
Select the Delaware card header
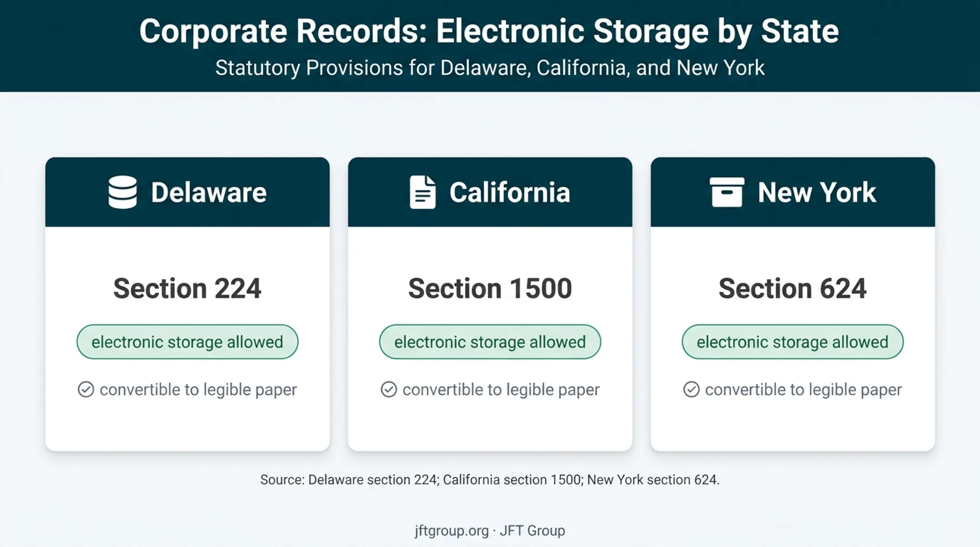[187, 192]
